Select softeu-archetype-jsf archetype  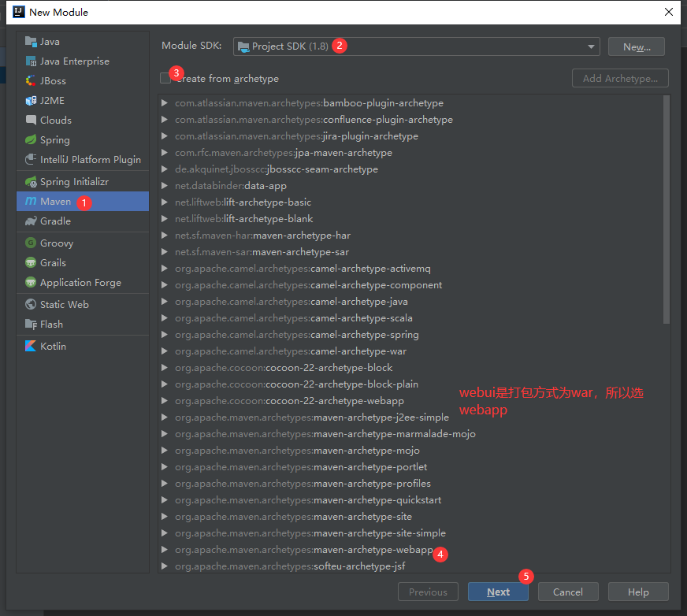[x=290, y=566]
